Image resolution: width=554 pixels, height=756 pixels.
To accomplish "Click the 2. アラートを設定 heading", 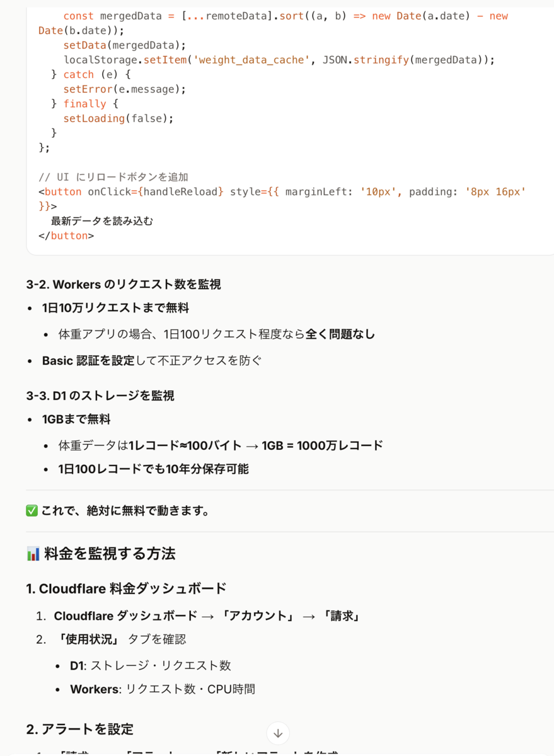I will [x=80, y=730].
